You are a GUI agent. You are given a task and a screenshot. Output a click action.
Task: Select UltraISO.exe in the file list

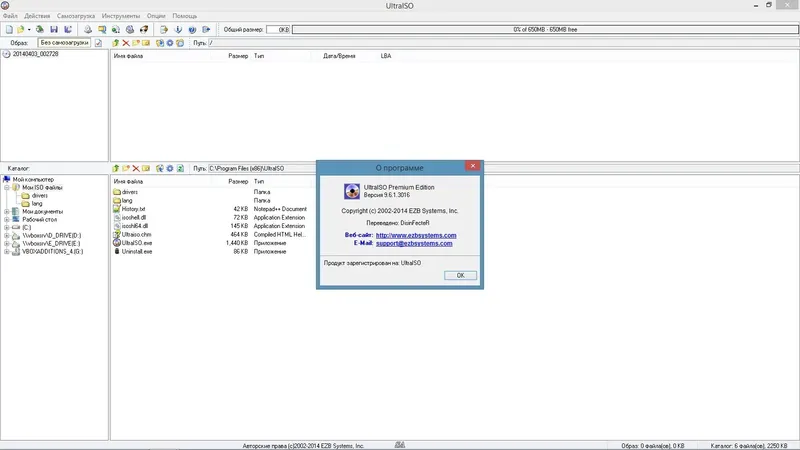point(137,243)
